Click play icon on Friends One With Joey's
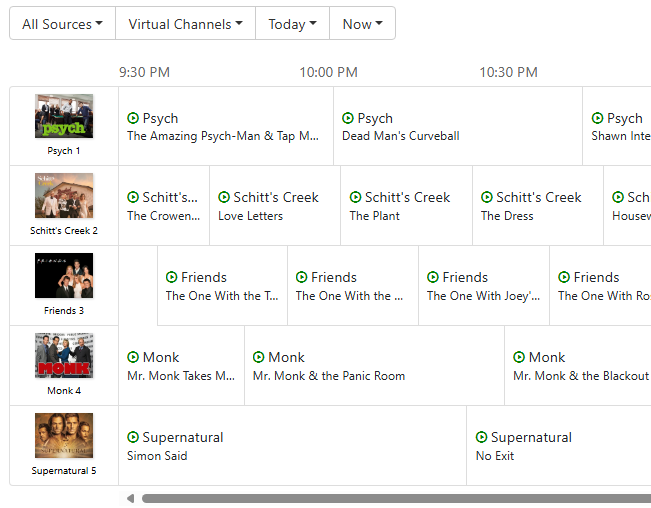This screenshot has height=508, width=651. [x=433, y=277]
